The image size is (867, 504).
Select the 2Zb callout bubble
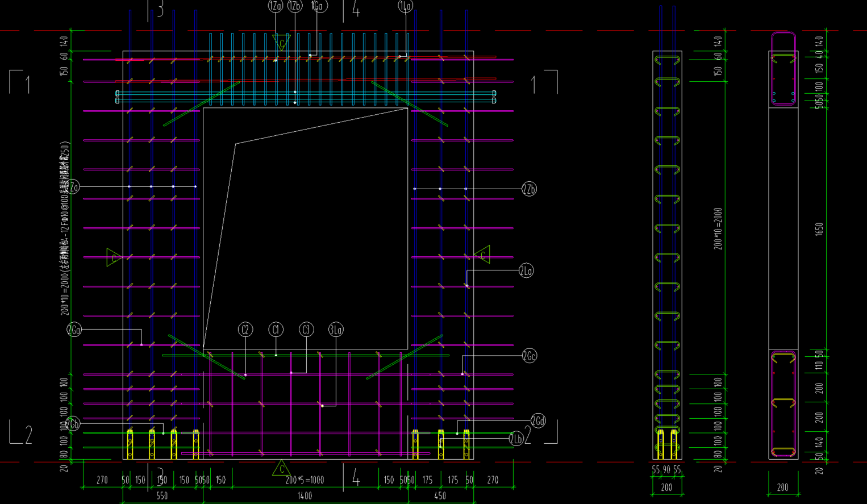(529, 189)
